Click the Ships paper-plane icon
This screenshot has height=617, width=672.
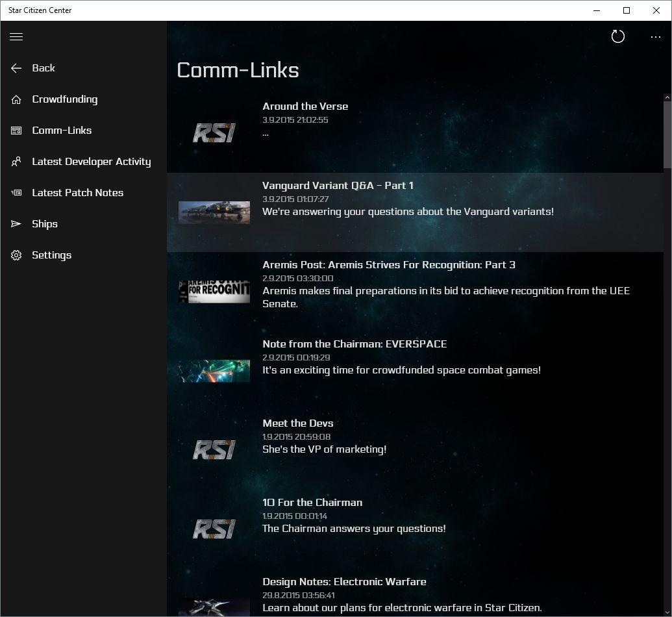point(16,224)
